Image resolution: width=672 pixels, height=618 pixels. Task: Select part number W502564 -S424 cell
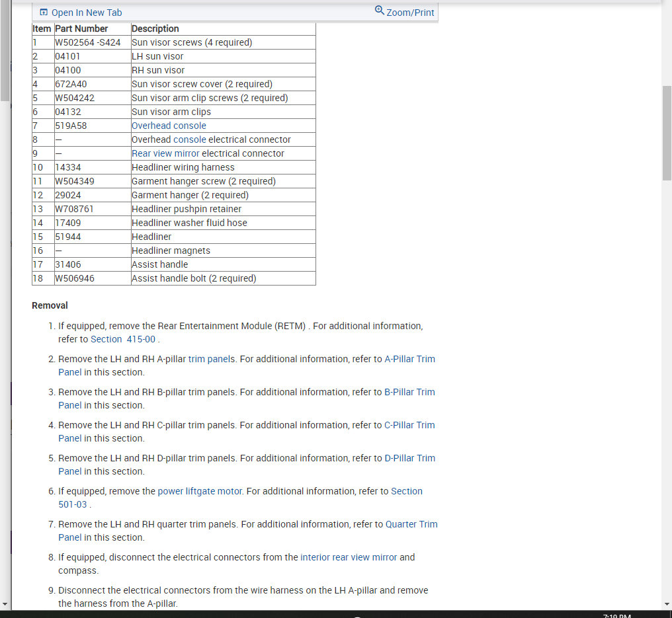tap(93, 42)
